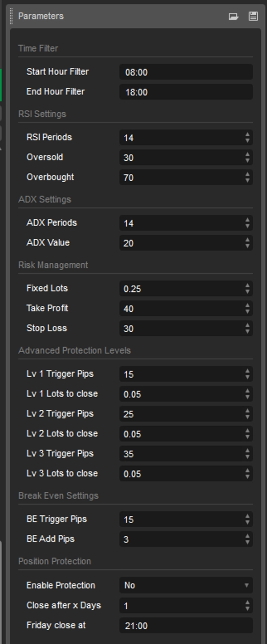The image size is (267, 644).
Task: Increase Close after x Days
Action: (x=248, y=603)
